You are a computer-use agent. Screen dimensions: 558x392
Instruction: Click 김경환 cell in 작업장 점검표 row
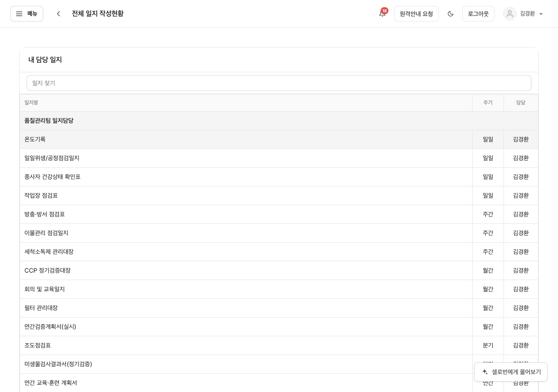coord(521,196)
